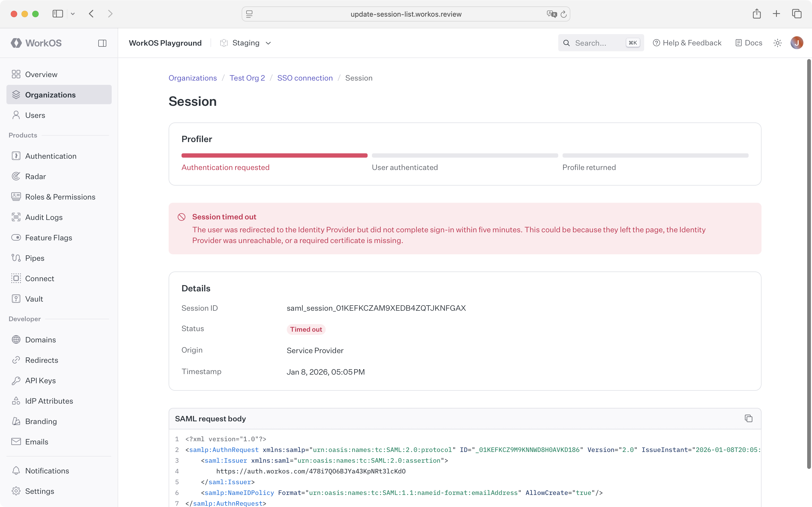Open the SSO connection breadcrumb link
This screenshot has width=812, height=507.
tap(305, 78)
